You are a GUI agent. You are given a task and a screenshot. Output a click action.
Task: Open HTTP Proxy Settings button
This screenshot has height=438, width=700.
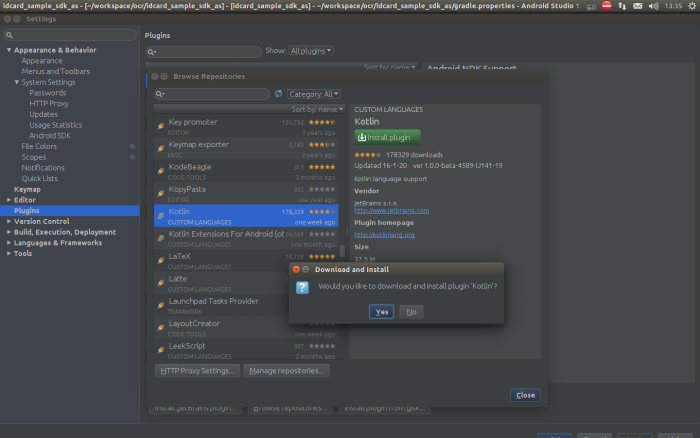197,371
